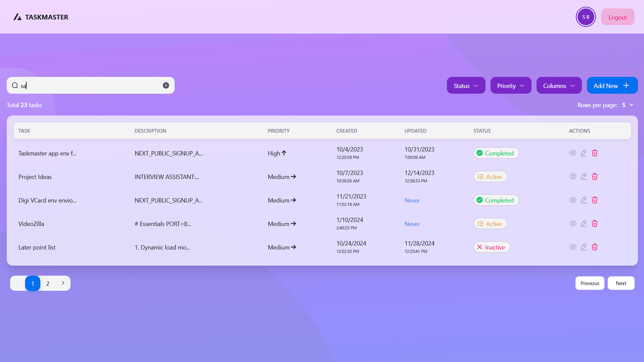Delete the VideoZilla task
The height and width of the screenshot is (362, 644).
click(x=595, y=224)
